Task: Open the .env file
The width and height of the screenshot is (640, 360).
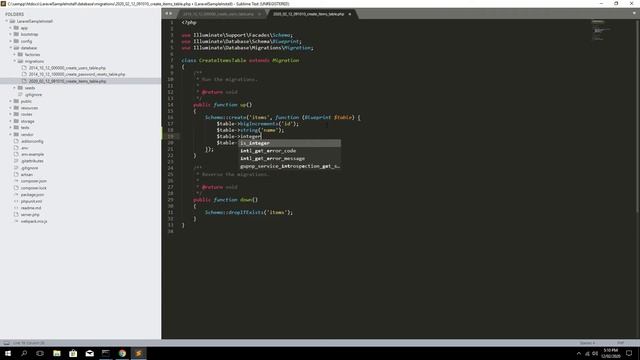Action: click(x=24, y=148)
